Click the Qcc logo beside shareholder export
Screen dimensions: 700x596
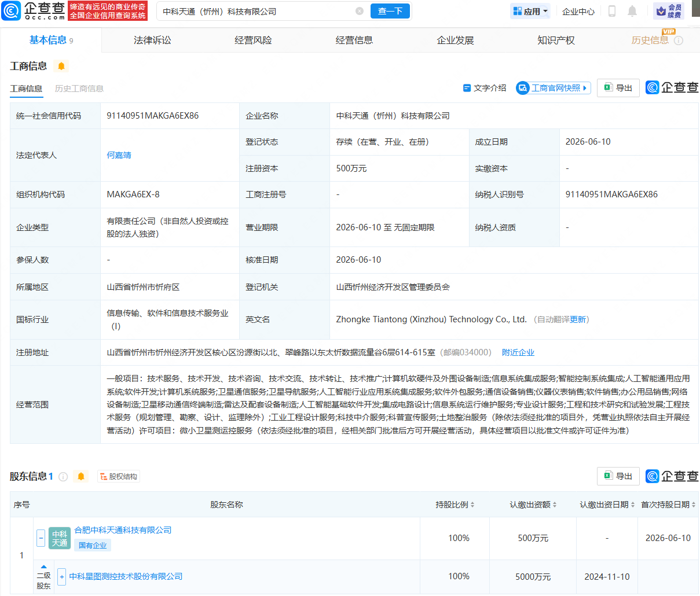click(672, 476)
